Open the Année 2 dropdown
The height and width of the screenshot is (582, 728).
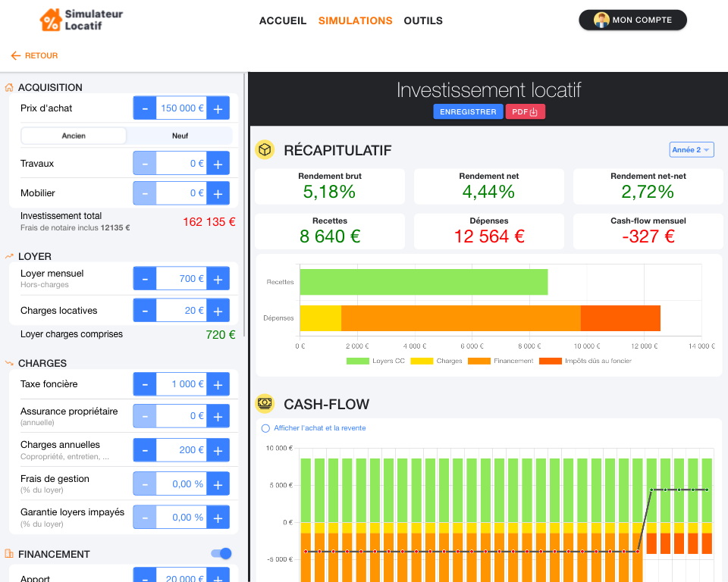(689, 149)
